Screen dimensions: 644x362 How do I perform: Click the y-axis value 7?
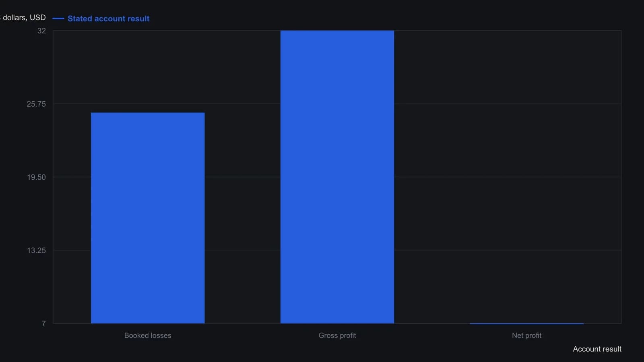click(43, 324)
